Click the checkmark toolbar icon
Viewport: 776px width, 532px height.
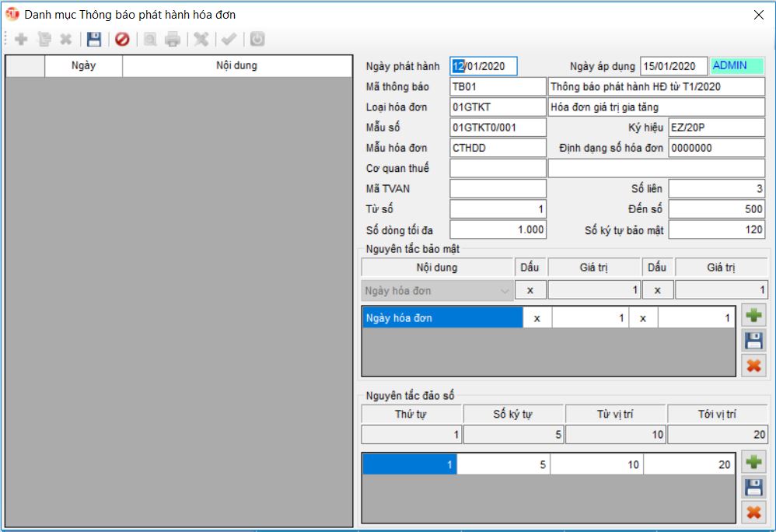(229, 39)
